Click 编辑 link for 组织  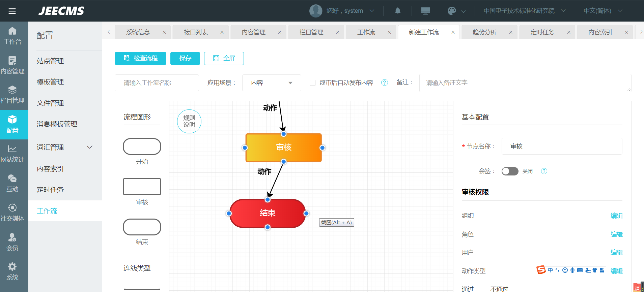point(616,216)
